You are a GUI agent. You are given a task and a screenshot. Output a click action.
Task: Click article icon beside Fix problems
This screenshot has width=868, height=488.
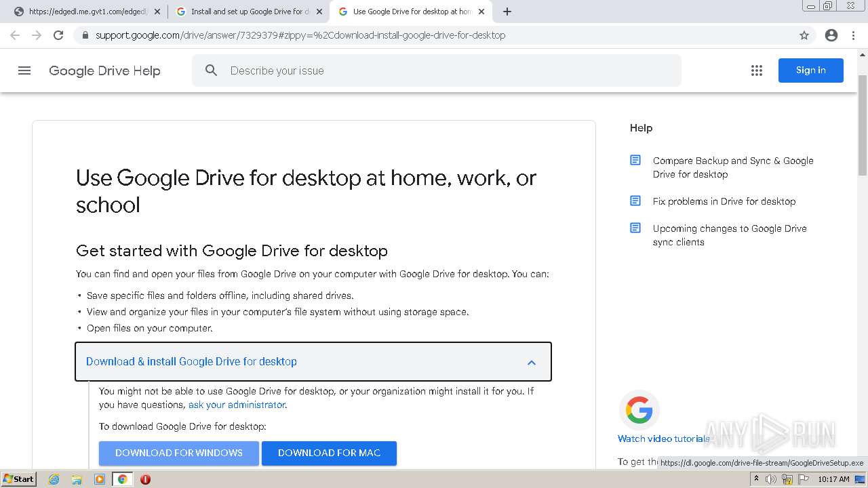[x=635, y=201]
